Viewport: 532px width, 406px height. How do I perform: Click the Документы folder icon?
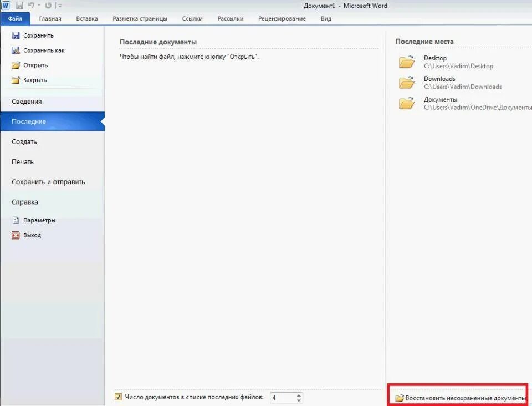(406, 103)
